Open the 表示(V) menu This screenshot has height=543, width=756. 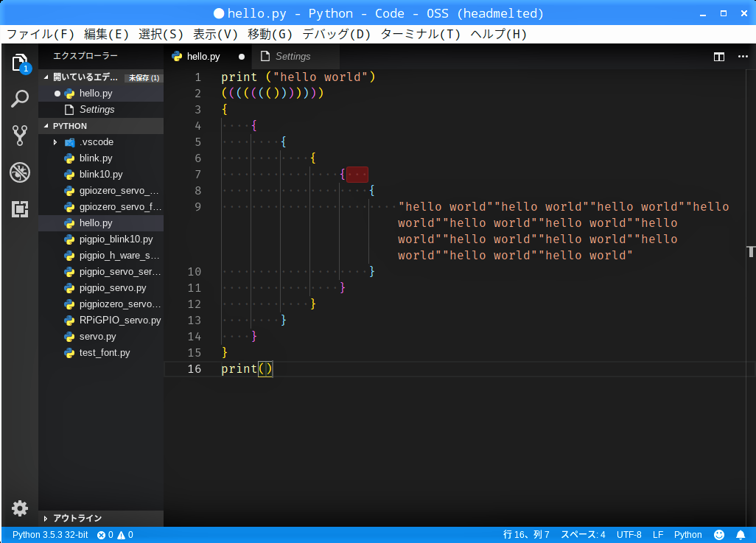coord(215,34)
